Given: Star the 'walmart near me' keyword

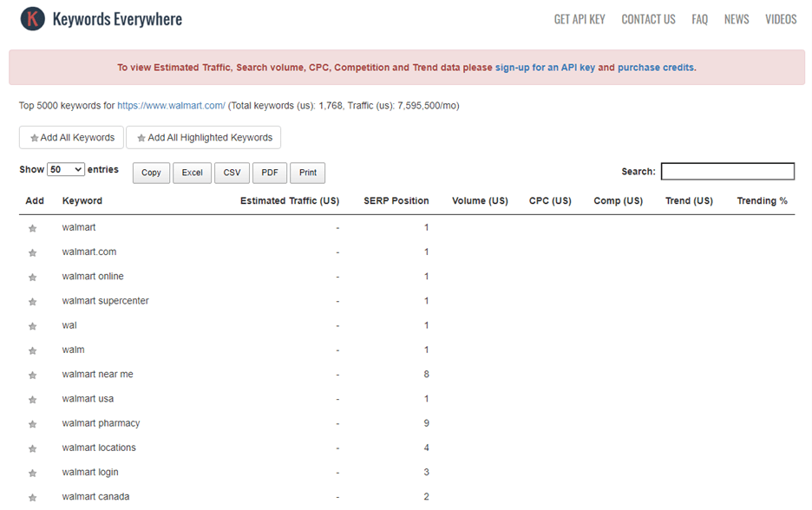Looking at the screenshot, I should tap(33, 375).
